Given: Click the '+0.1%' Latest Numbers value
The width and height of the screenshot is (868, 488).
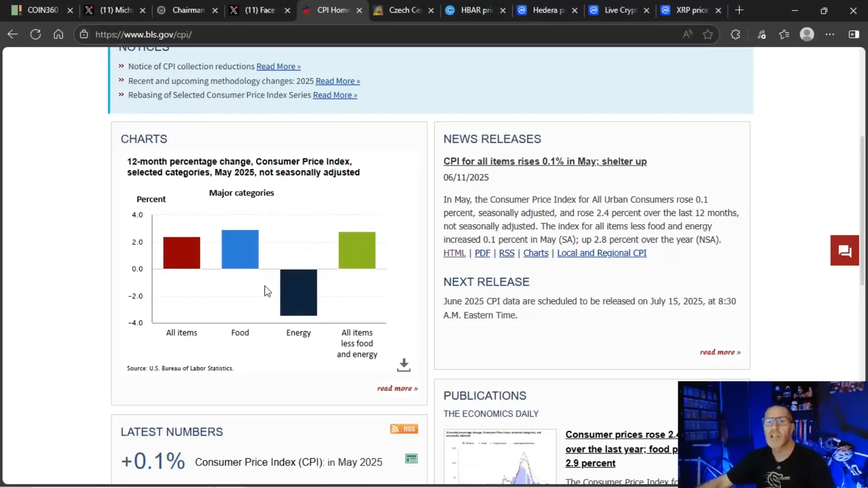Looking at the screenshot, I should tap(153, 461).
